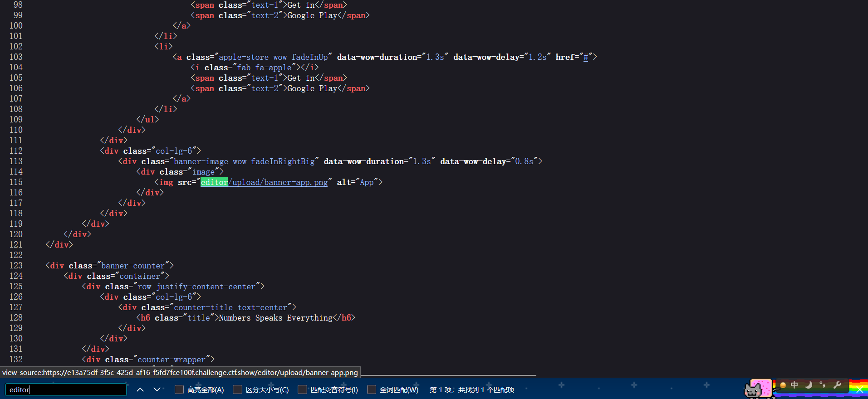Click the find bar search field containing "editor"

66,389
